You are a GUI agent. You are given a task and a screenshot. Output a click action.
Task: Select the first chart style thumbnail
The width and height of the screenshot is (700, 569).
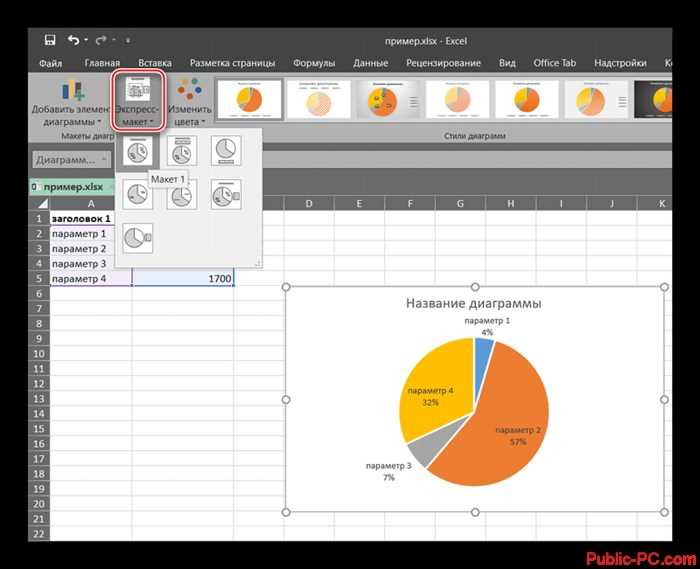(x=250, y=100)
